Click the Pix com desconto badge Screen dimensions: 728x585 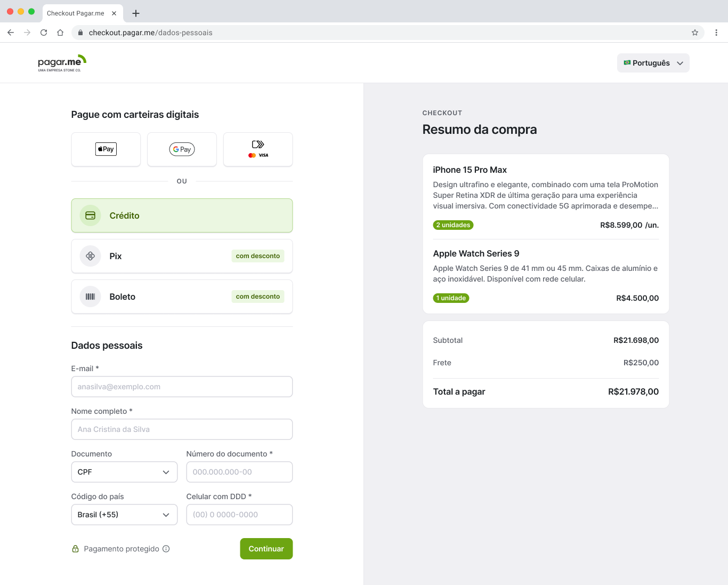258,256
